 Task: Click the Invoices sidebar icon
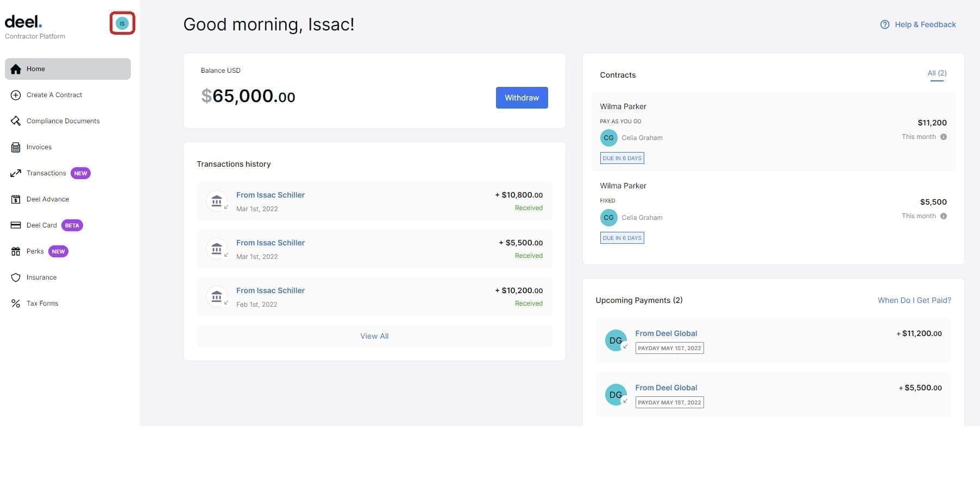point(16,147)
